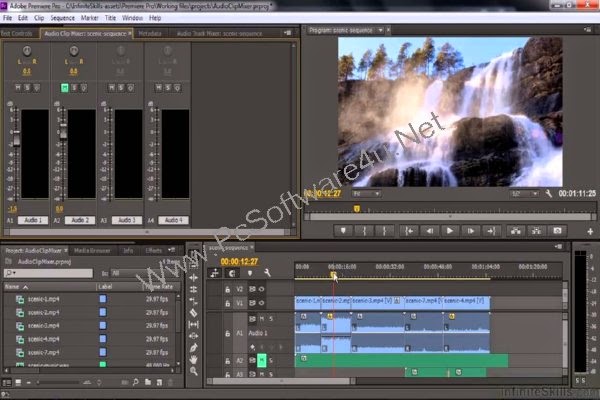The width and height of the screenshot is (600, 400).
Task: Click Add Marker in Program monitor
Action: coord(343,231)
